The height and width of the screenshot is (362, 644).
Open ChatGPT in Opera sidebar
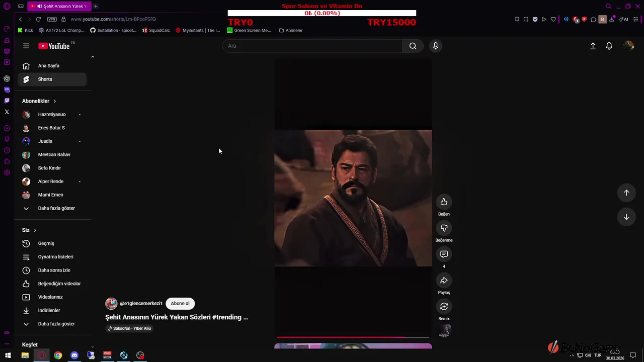[x=7, y=78]
